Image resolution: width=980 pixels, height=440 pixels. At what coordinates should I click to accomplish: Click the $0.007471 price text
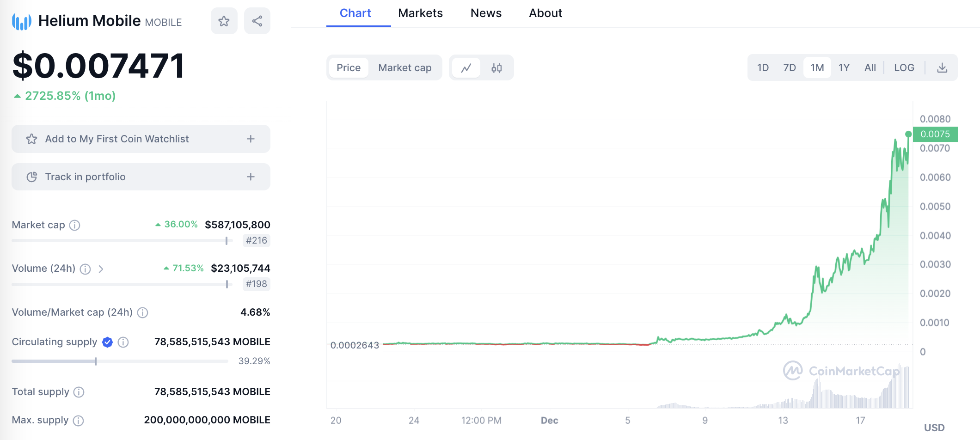coord(98,66)
